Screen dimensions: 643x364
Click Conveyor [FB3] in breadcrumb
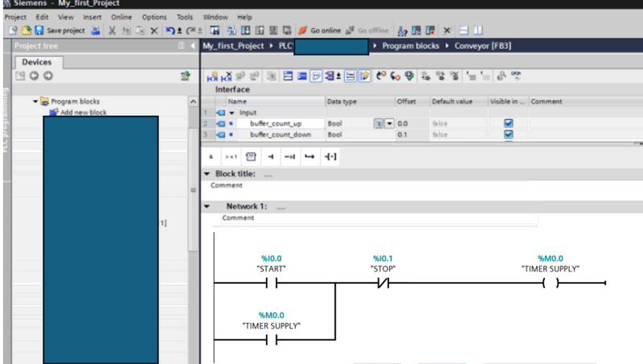pos(483,46)
